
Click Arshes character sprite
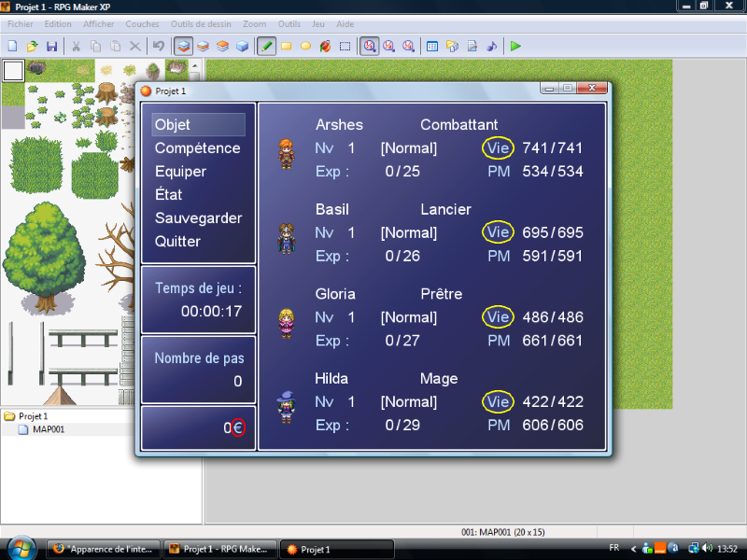coord(287,154)
